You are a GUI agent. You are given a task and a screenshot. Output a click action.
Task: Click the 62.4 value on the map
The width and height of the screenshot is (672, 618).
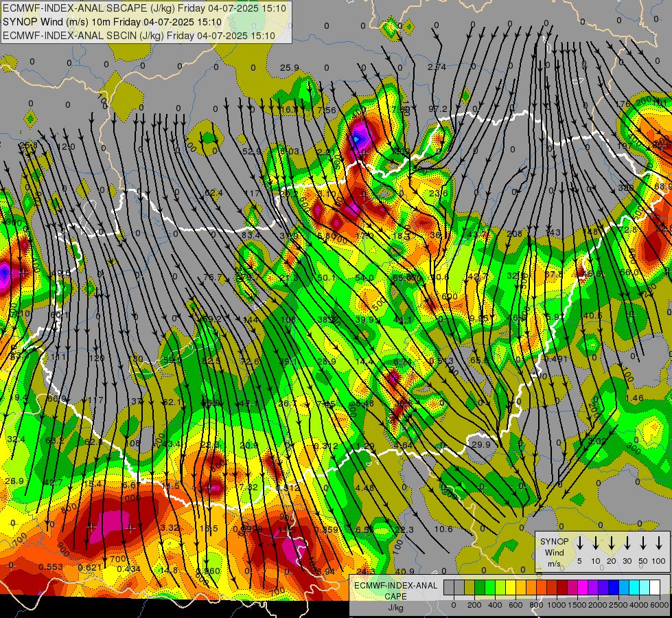click(213, 193)
